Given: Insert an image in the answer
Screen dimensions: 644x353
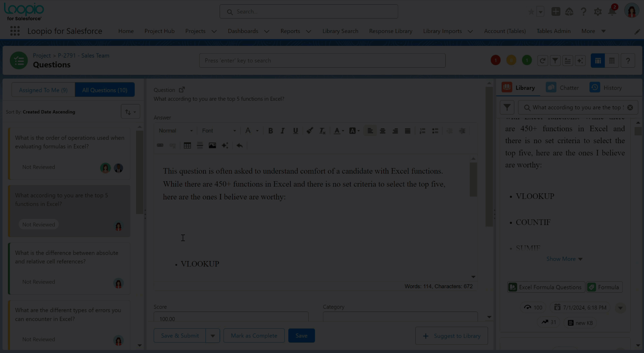Looking at the screenshot, I should point(212,145).
